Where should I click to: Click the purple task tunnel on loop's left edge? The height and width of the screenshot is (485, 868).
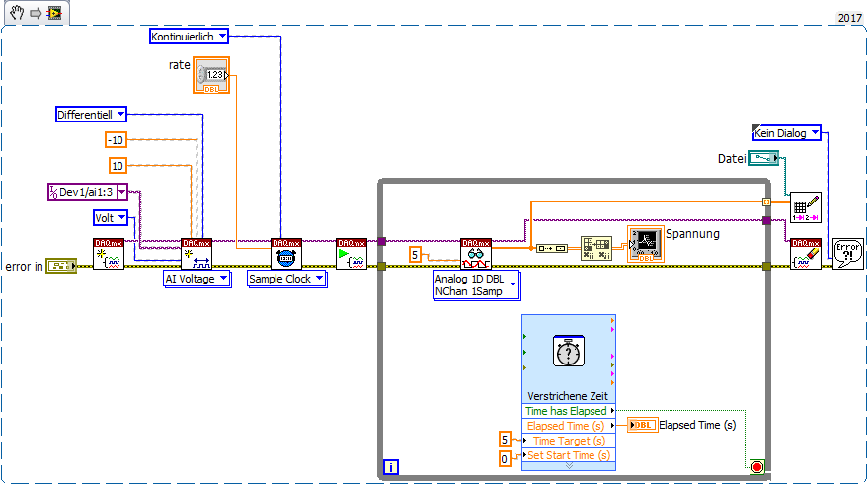coord(381,241)
